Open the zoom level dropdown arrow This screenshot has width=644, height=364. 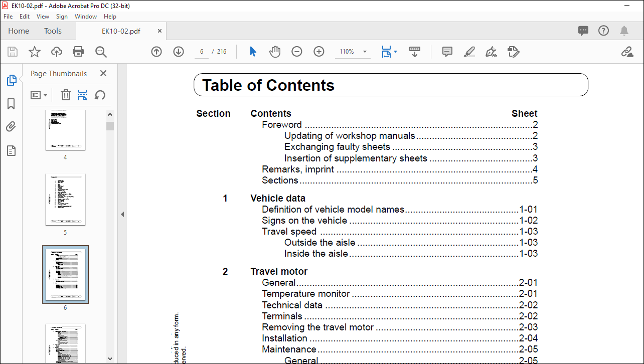tap(365, 52)
